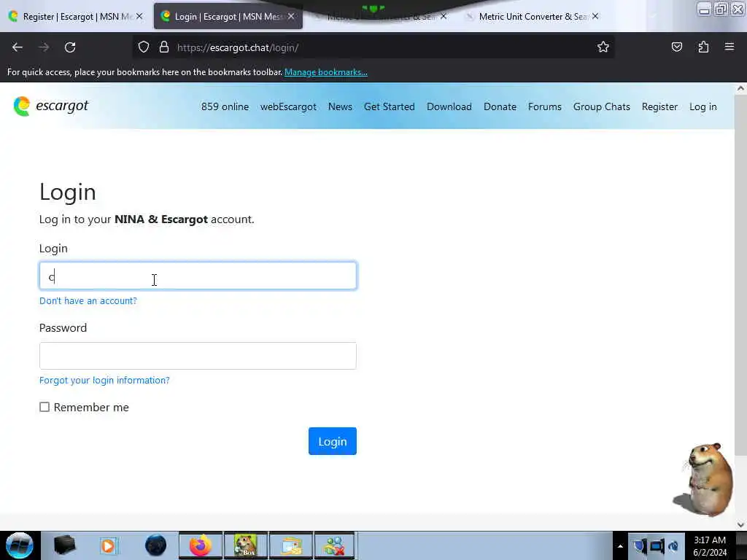Image resolution: width=747 pixels, height=560 pixels.
Task: Switch to last Metric Unit Converter tab
Action: click(532, 16)
